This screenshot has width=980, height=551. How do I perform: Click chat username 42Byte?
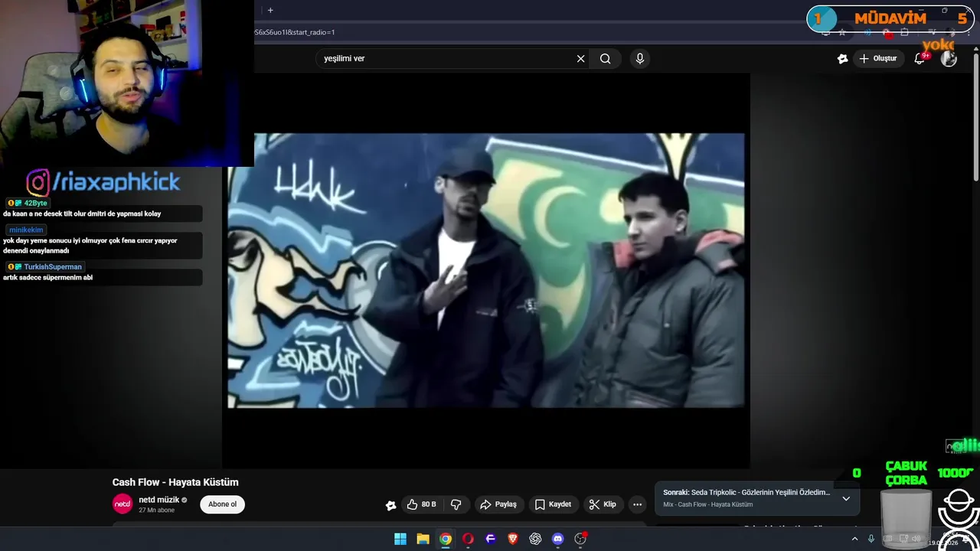(35, 203)
